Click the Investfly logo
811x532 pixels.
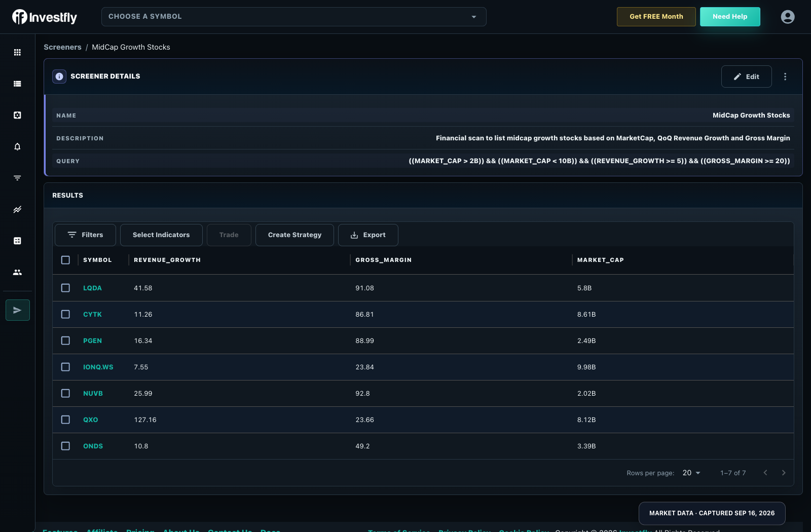[45, 17]
